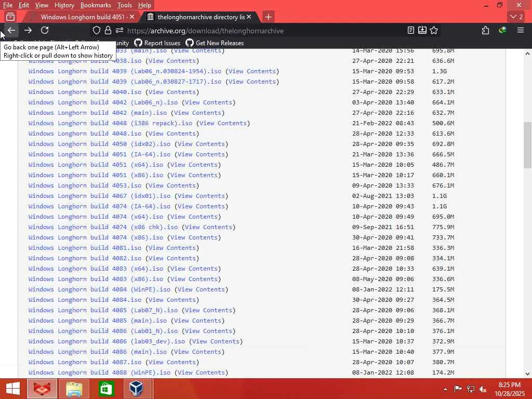Go back one page with back arrow

[x=11, y=31]
